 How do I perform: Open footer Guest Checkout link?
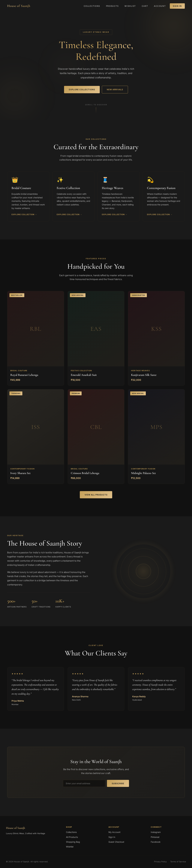pos(116,842)
